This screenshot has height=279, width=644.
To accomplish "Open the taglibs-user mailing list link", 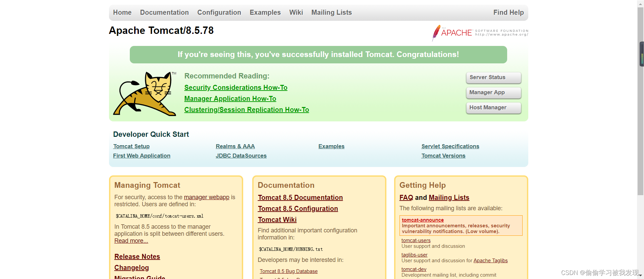I will (414, 255).
